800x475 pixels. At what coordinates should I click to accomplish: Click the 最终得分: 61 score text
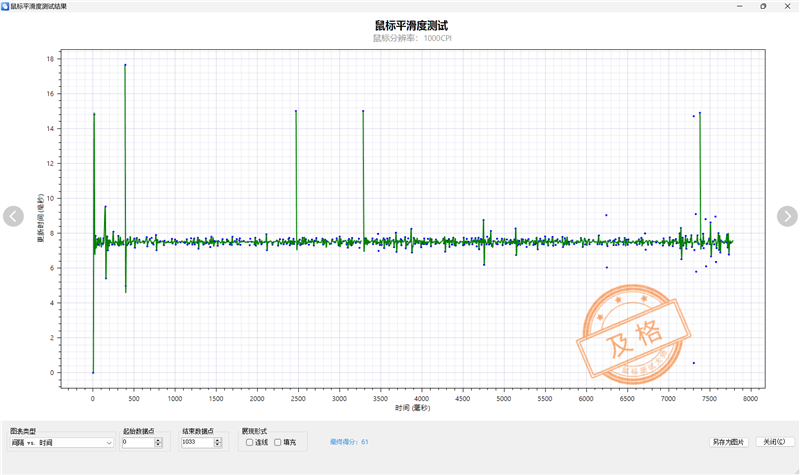click(349, 442)
